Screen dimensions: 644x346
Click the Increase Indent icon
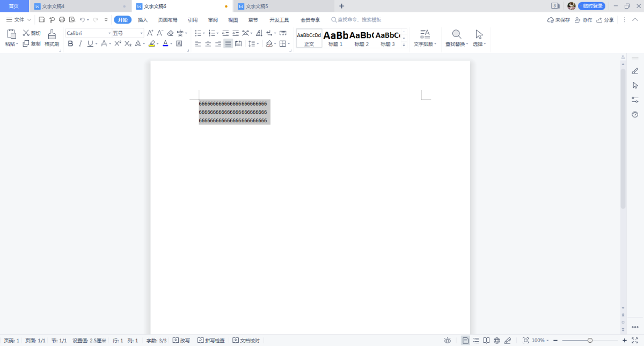click(236, 33)
